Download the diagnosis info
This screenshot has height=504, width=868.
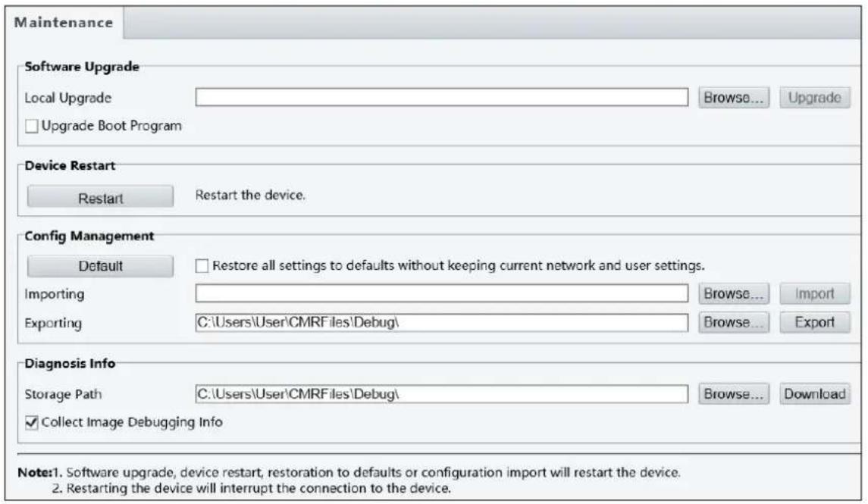pos(815,394)
